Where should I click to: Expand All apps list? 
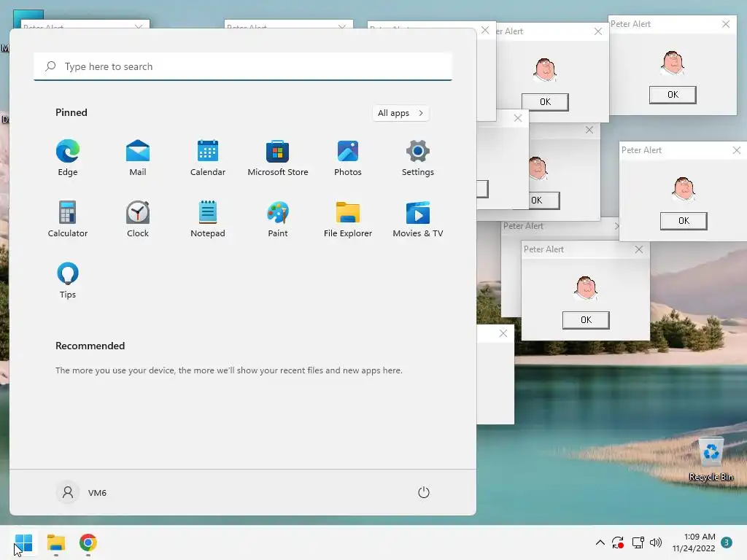pos(400,113)
